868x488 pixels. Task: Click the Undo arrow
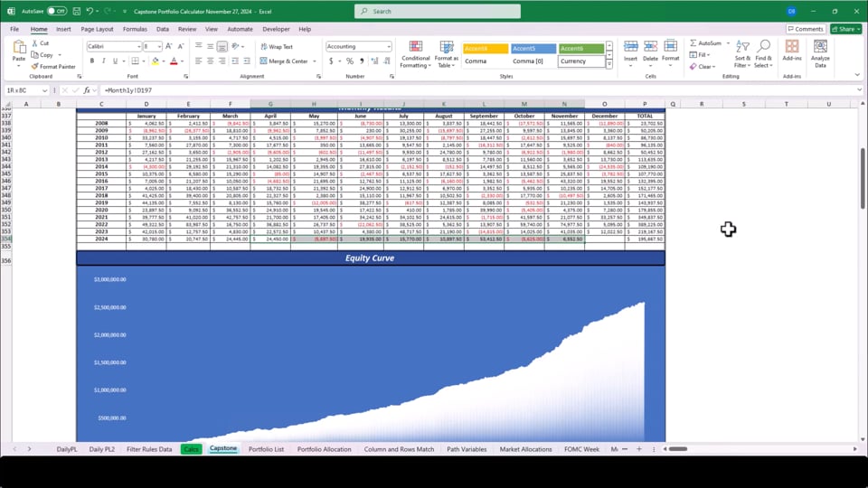pyautogui.click(x=90, y=11)
